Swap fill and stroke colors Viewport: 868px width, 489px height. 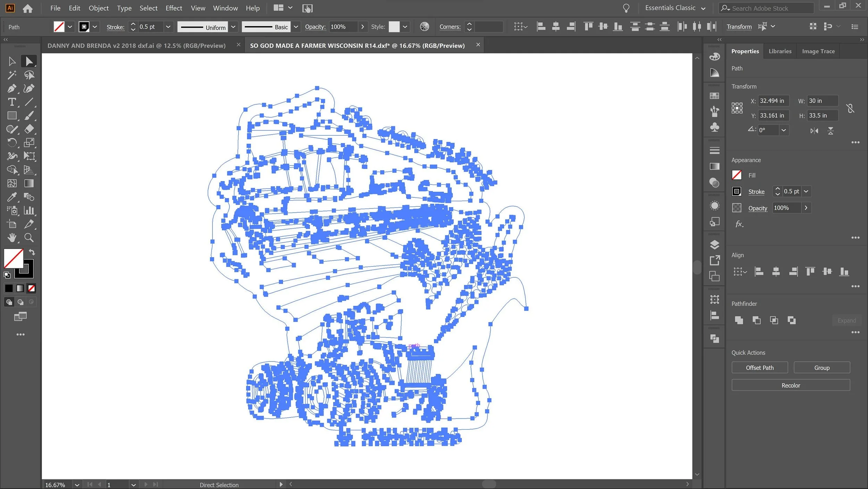pyautogui.click(x=32, y=252)
